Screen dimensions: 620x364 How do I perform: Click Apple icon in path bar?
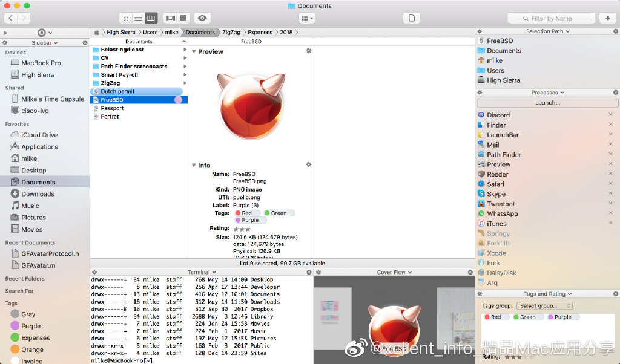(96, 33)
